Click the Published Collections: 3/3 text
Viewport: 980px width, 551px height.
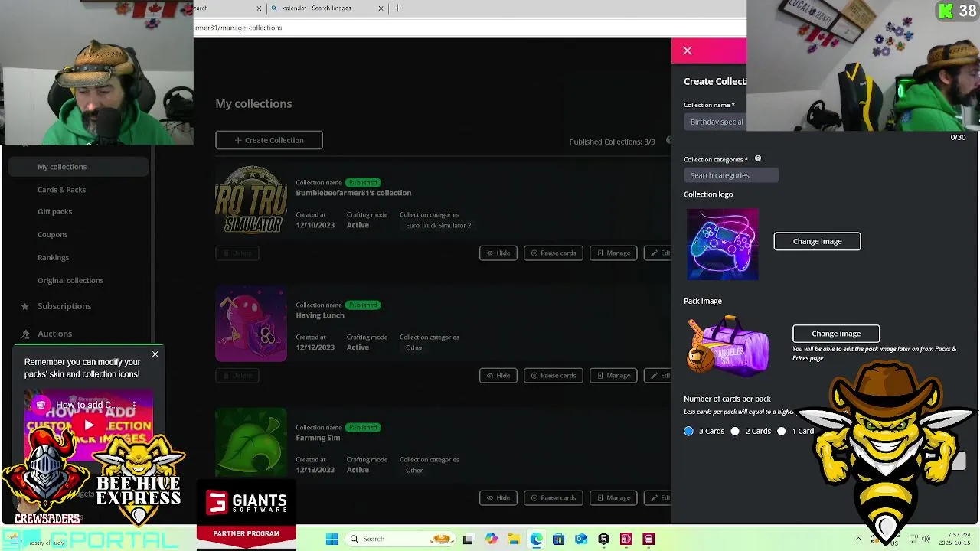pyautogui.click(x=612, y=142)
